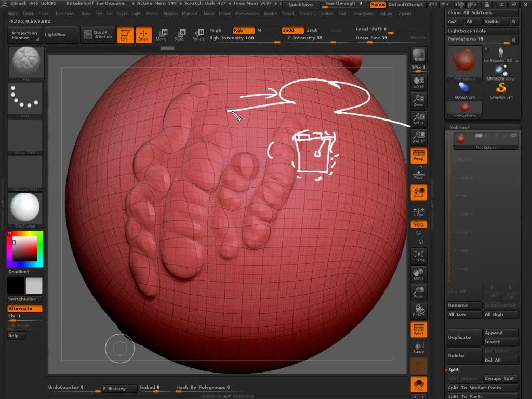Toggle Perspective (Persp) mode

point(418,155)
